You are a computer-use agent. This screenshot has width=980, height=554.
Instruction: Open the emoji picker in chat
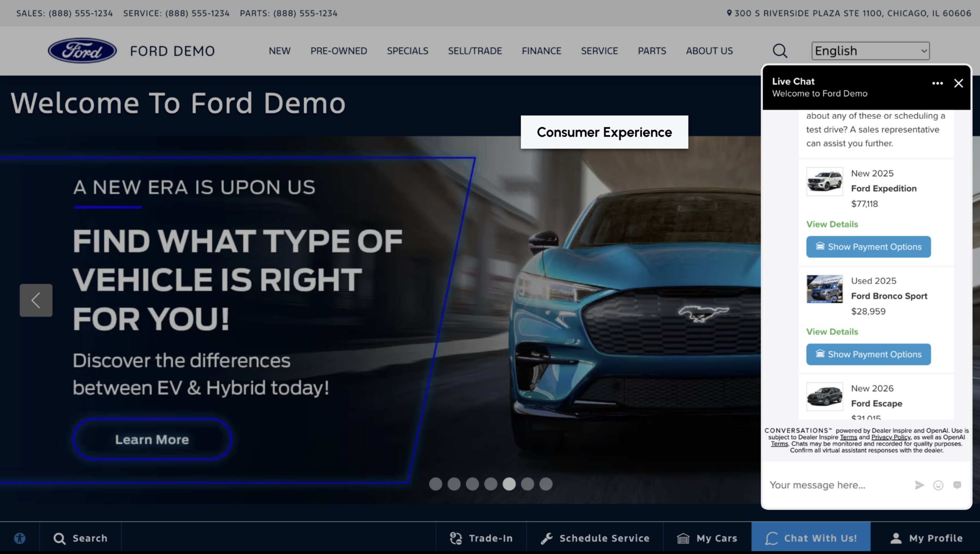point(938,485)
